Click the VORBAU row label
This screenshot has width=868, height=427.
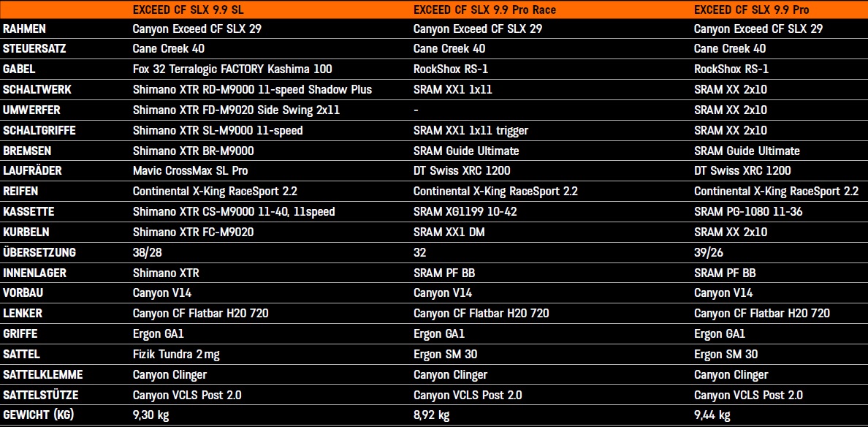click(24, 293)
